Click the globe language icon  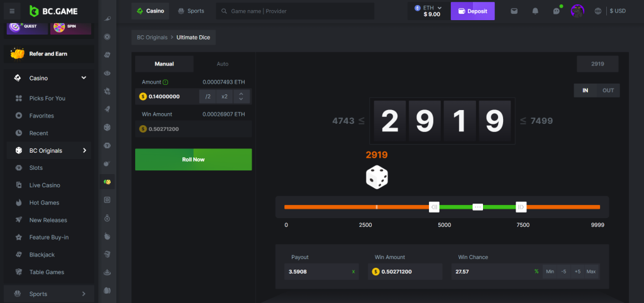pos(598,11)
